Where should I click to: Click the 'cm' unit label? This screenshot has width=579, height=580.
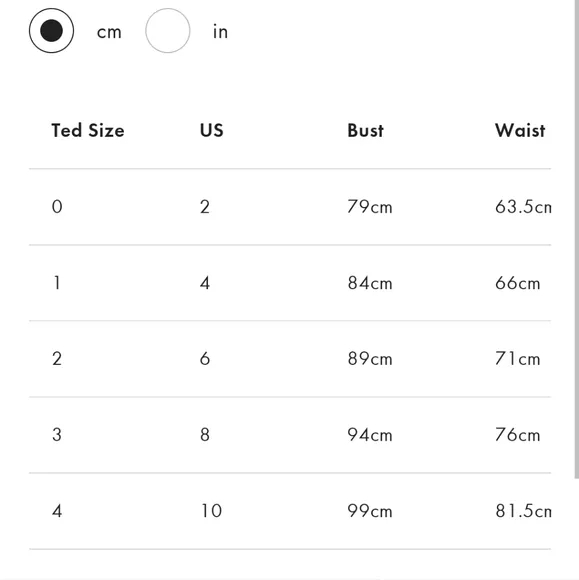tap(109, 32)
